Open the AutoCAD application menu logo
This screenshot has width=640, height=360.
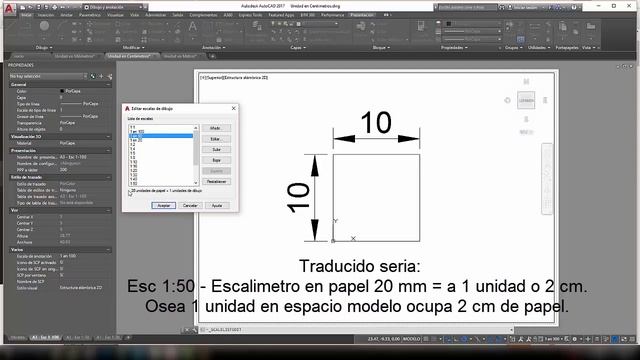coord(9,8)
